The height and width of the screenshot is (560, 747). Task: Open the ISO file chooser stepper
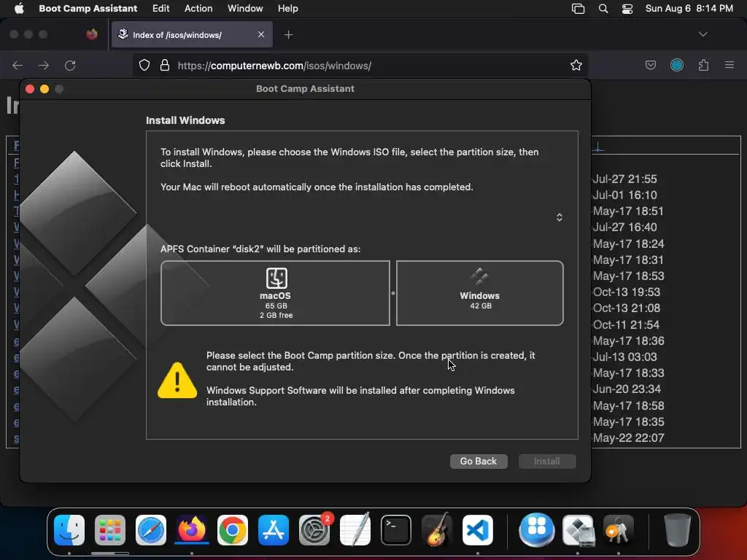(x=560, y=217)
